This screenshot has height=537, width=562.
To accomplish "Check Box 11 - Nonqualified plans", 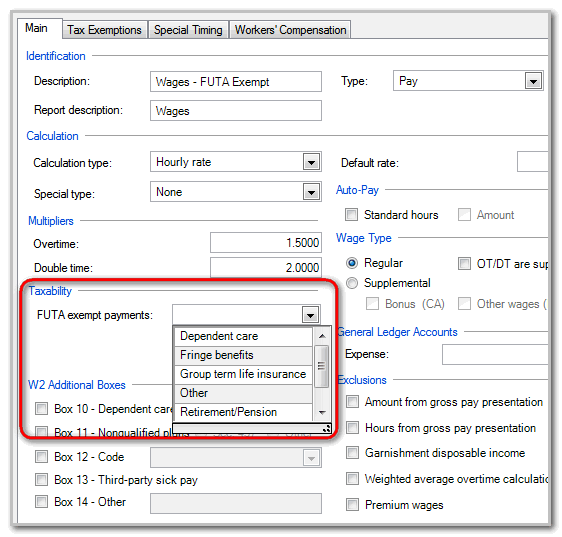I will tap(41, 431).
